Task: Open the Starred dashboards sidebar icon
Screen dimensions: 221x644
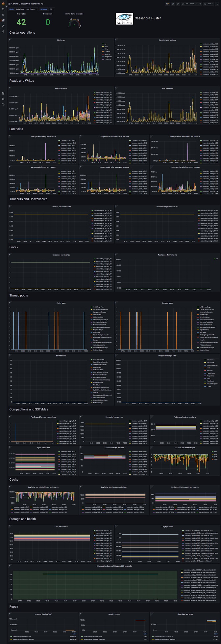Action: (x=3, y=15)
